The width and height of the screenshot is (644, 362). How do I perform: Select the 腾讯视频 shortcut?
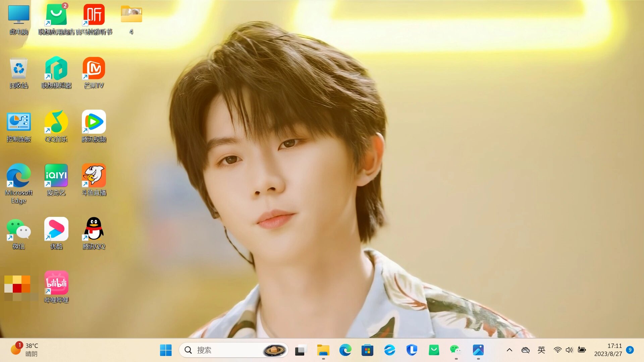pos(94,127)
